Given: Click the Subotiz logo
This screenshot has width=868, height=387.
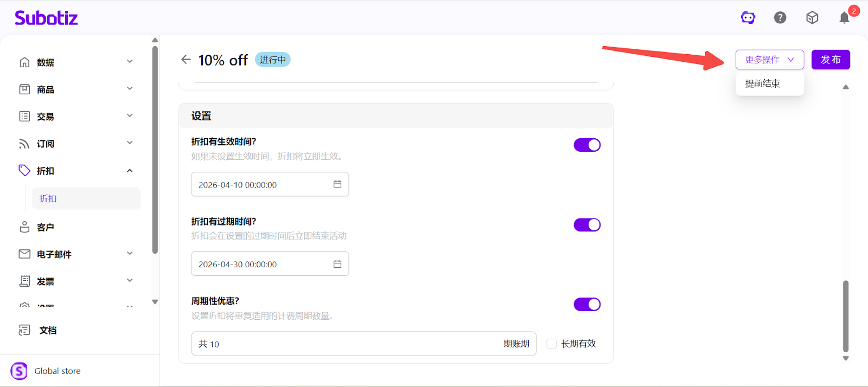Looking at the screenshot, I should pos(46,18).
